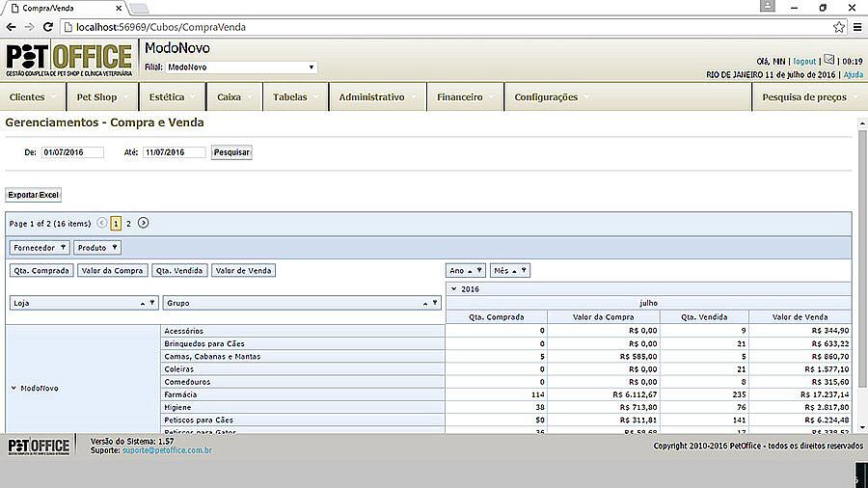Collapse the 2016 year column group
The image size is (868, 488).
pyautogui.click(x=454, y=288)
